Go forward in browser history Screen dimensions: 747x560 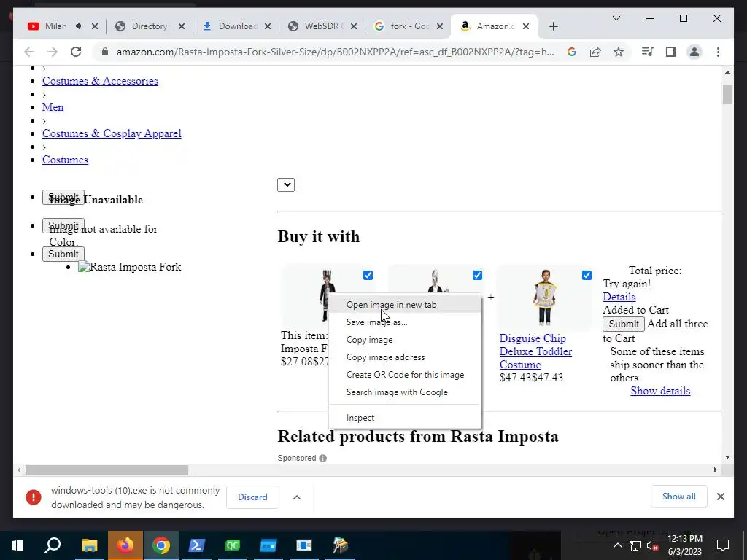(53, 52)
